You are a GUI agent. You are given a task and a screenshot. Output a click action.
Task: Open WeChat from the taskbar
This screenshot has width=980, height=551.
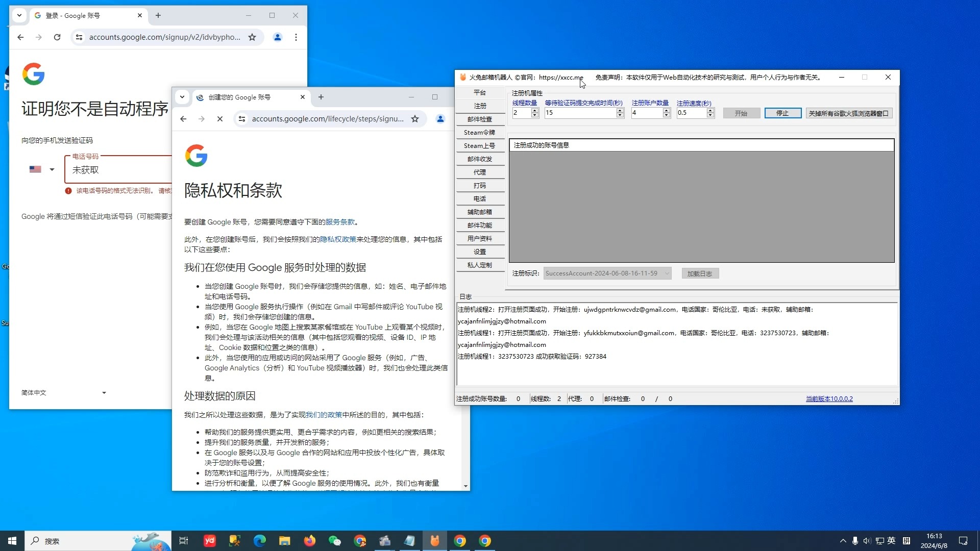335,541
